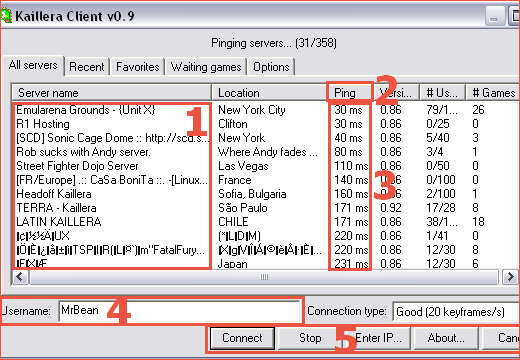Click the 0.92 version cell
The width and height of the screenshot is (520, 360).
pyautogui.click(x=391, y=208)
